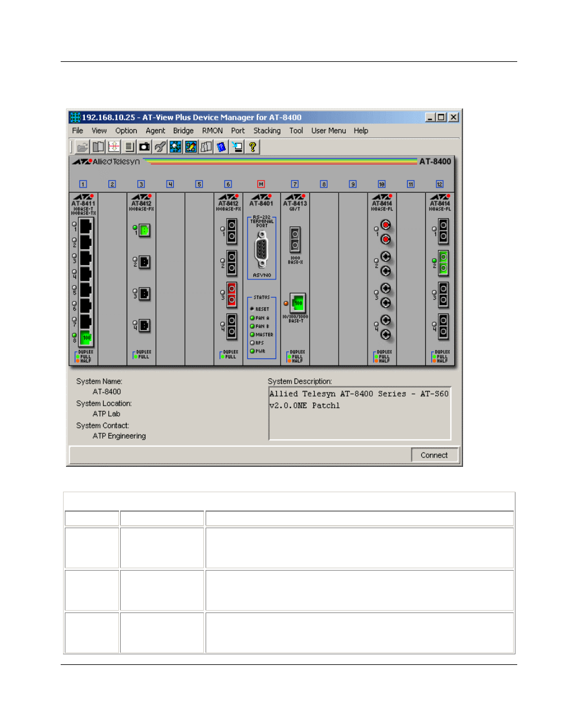Click the ATP Lab location text
The image size is (562, 728).
(x=106, y=414)
